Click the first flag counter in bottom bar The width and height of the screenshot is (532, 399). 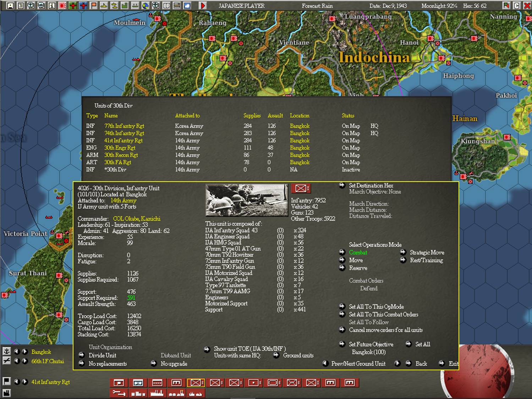119,383
